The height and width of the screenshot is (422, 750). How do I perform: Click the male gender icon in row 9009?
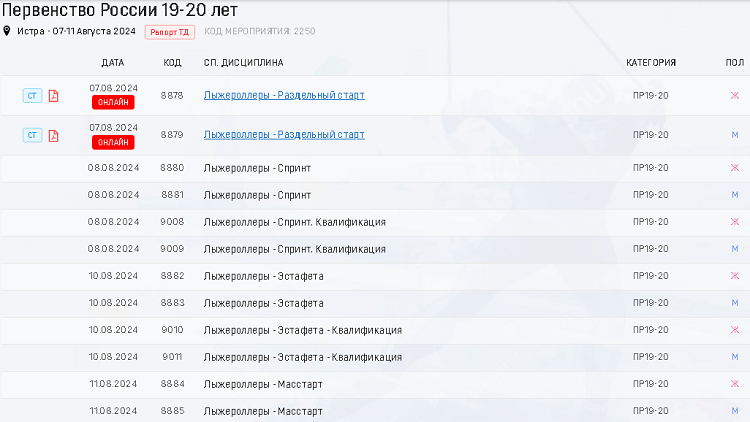click(735, 249)
